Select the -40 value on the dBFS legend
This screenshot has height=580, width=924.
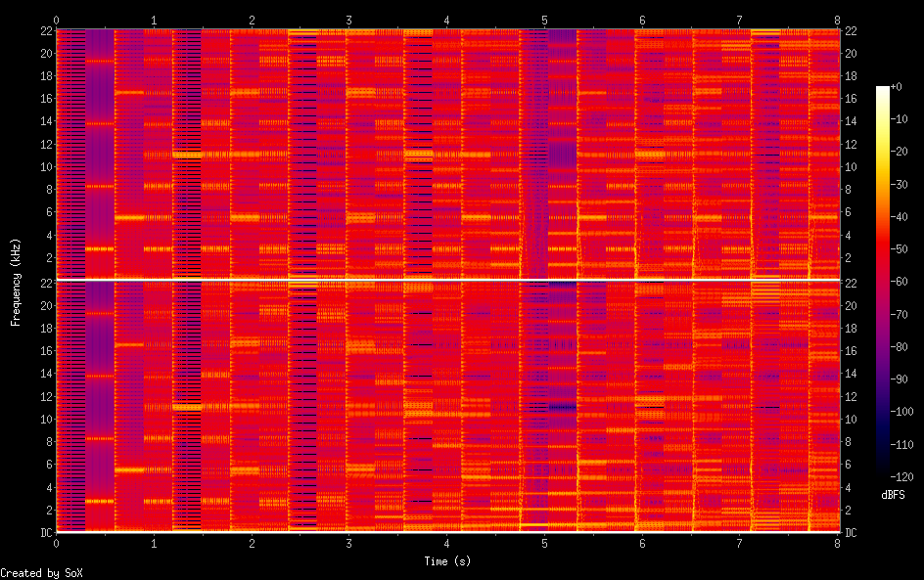[899, 217]
